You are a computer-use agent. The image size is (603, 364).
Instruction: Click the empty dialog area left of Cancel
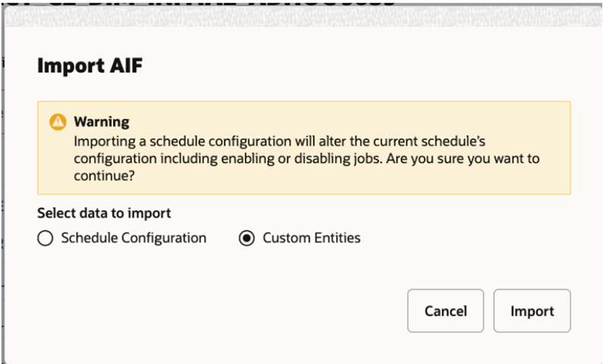(x=228, y=311)
